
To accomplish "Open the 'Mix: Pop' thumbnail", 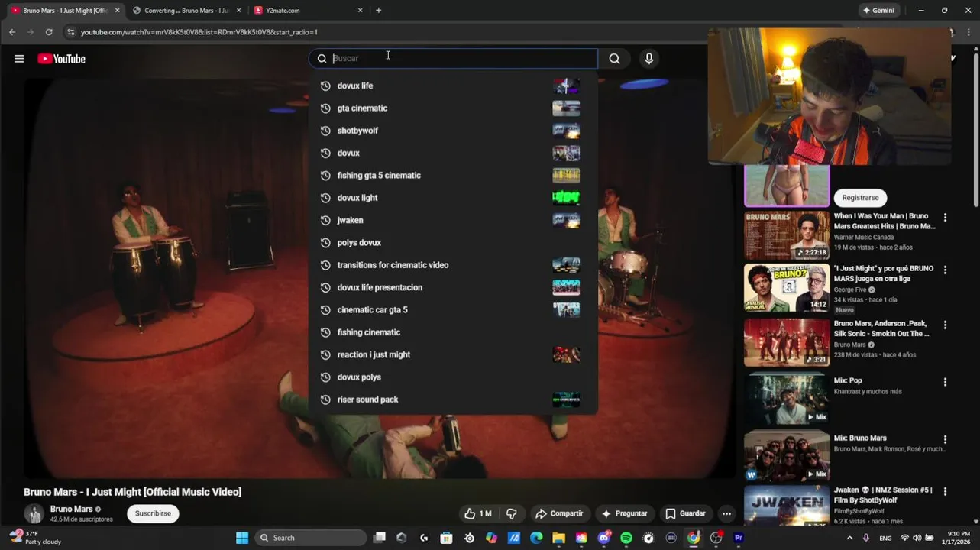I will (787, 399).
